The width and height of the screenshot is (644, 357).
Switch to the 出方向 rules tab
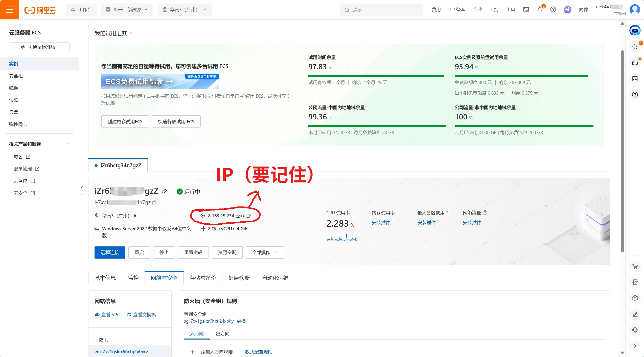[x=223, y=334]
